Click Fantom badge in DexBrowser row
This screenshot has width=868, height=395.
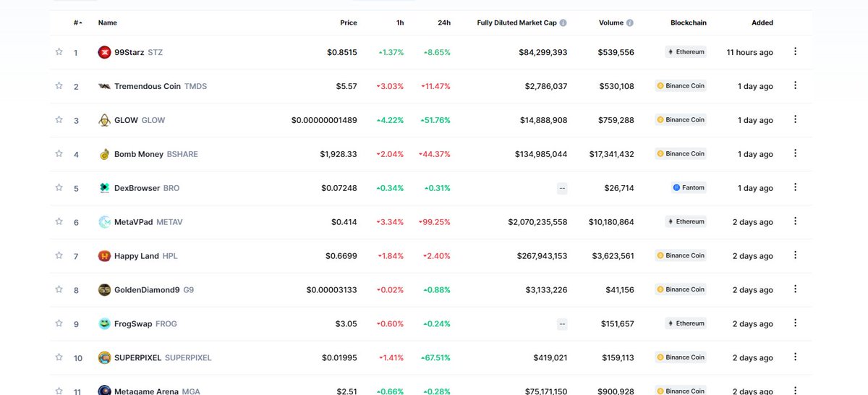tap(689, 188)
